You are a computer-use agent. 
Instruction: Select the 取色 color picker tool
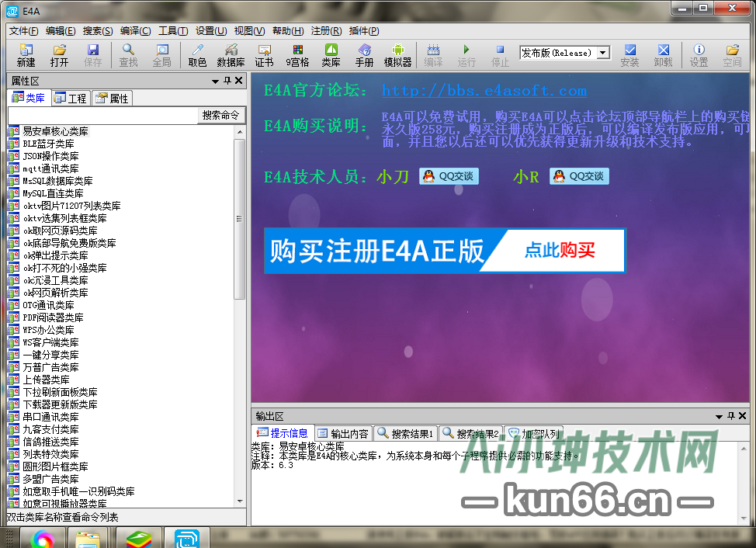[197, 55]
